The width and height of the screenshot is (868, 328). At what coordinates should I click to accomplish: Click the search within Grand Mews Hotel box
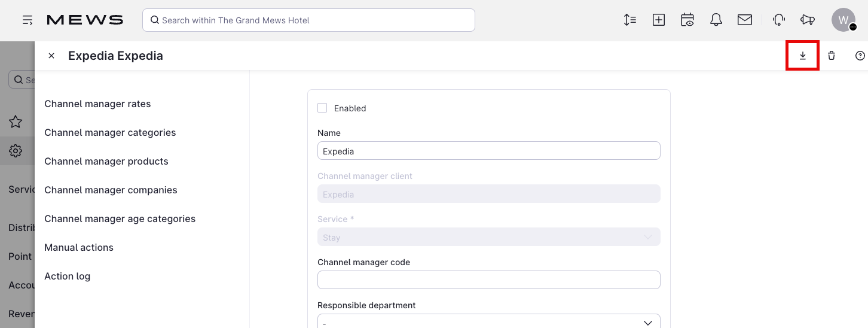(308, 20)
